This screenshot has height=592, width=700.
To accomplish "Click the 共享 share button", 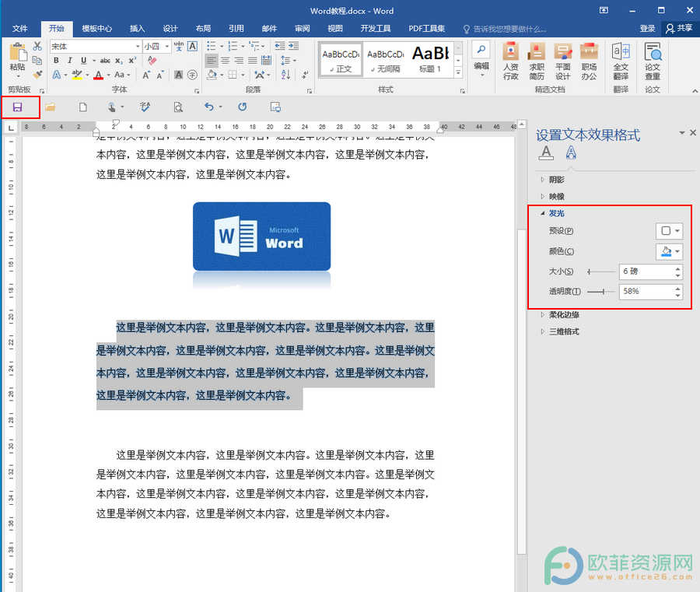I will (x=680, y=29).
